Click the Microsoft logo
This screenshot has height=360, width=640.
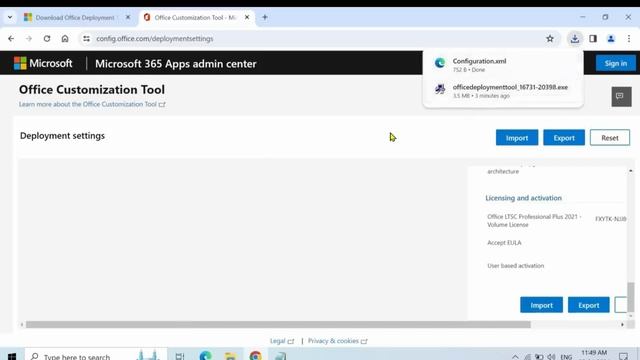coord(43,63)
